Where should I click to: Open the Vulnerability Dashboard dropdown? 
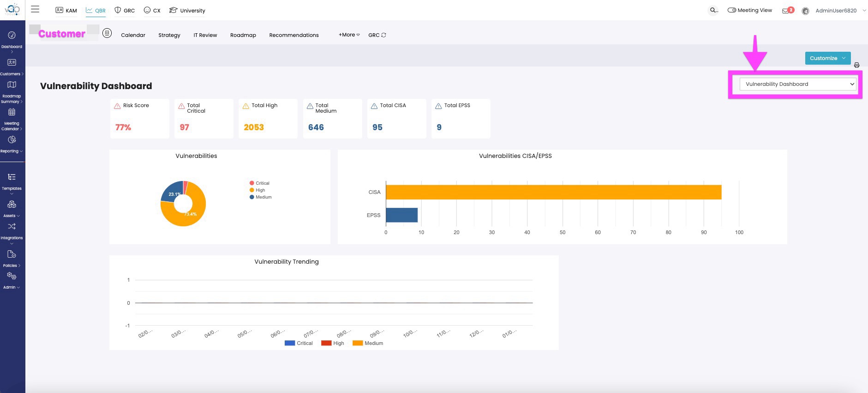(797, 84)
